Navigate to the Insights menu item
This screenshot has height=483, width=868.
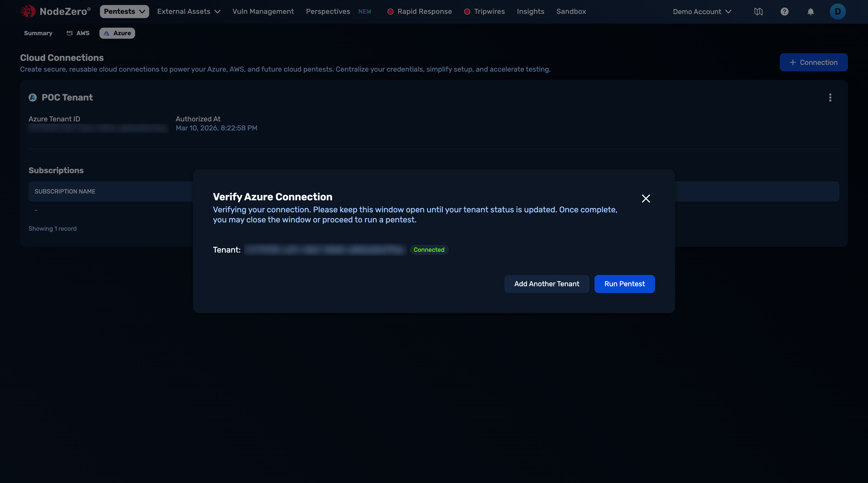pyautogui.click(x=530, y=11)
